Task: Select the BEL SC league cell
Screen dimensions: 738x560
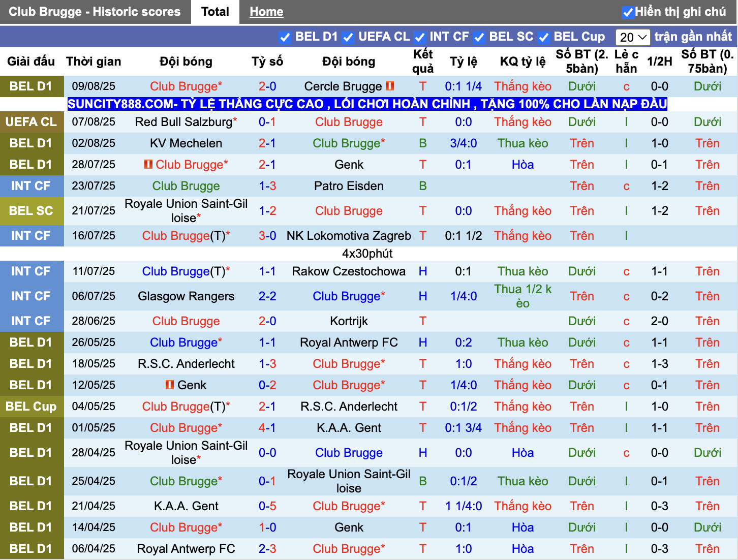Action: point(32,211)
